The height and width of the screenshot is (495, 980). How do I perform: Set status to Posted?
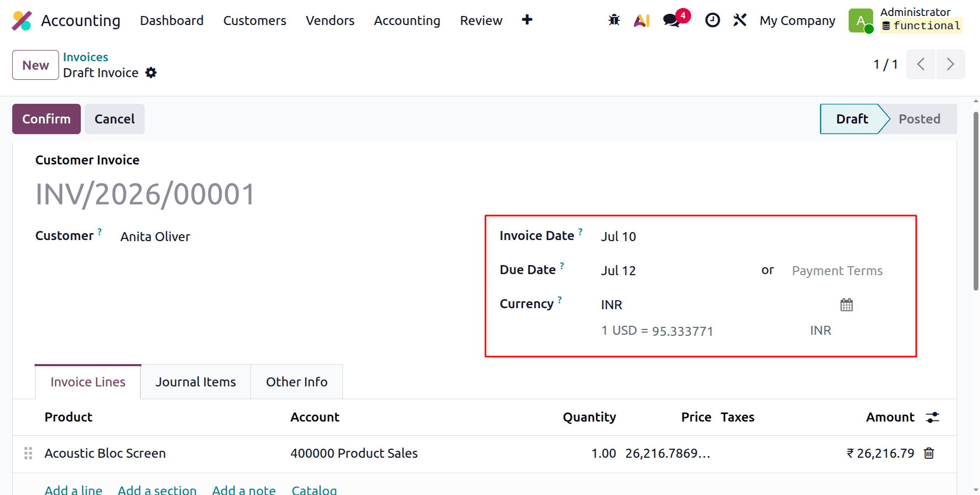point(919,119)
